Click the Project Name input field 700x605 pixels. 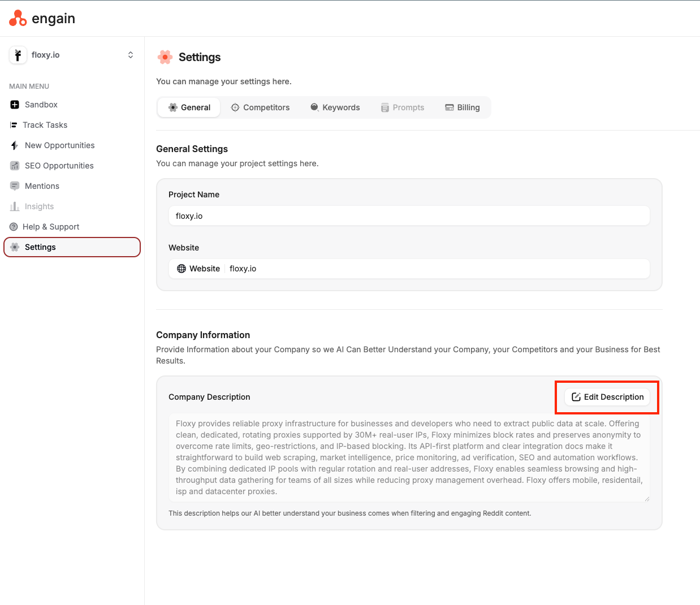(409, 216)
